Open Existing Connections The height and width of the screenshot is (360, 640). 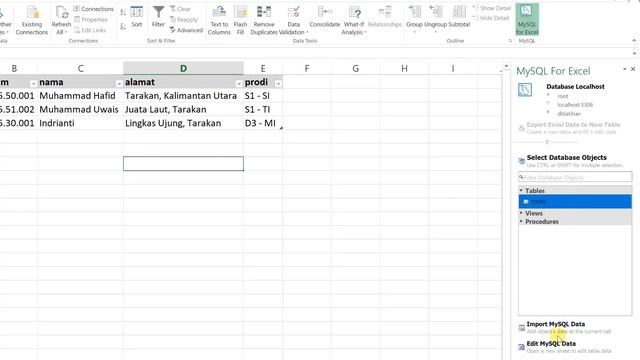pos(32,20)
